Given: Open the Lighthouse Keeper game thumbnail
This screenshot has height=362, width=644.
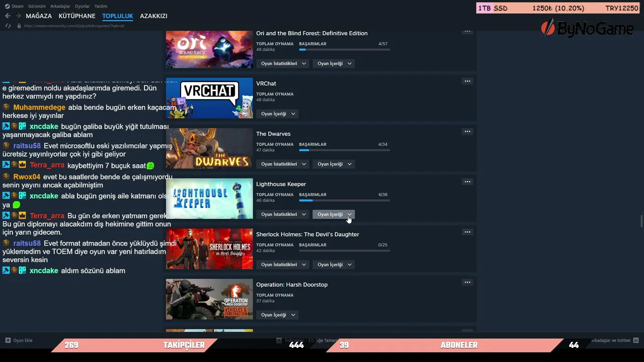Looking at the screenshot, I should tap(209, 199).
